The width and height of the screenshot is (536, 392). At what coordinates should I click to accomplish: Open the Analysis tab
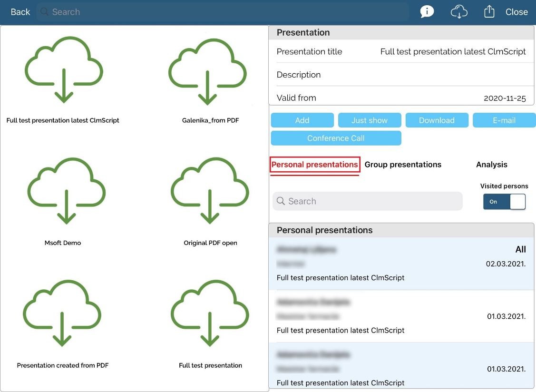coord(491,165)
